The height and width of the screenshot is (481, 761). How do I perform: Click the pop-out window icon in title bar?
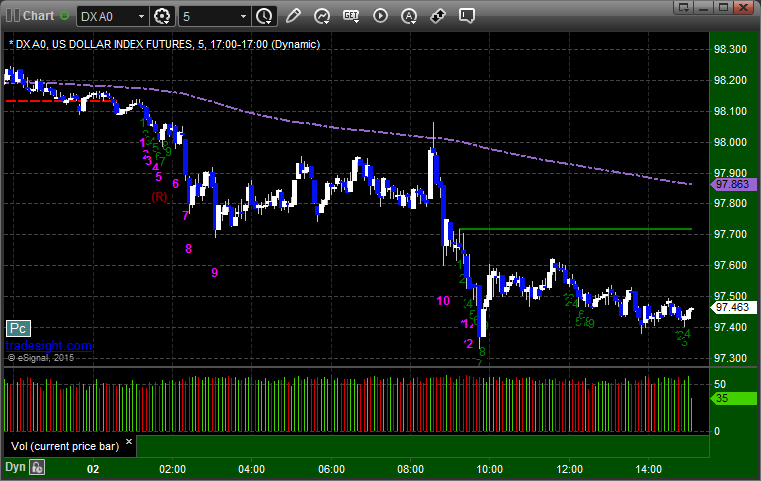pyautogui.click(x=684, y=7)
